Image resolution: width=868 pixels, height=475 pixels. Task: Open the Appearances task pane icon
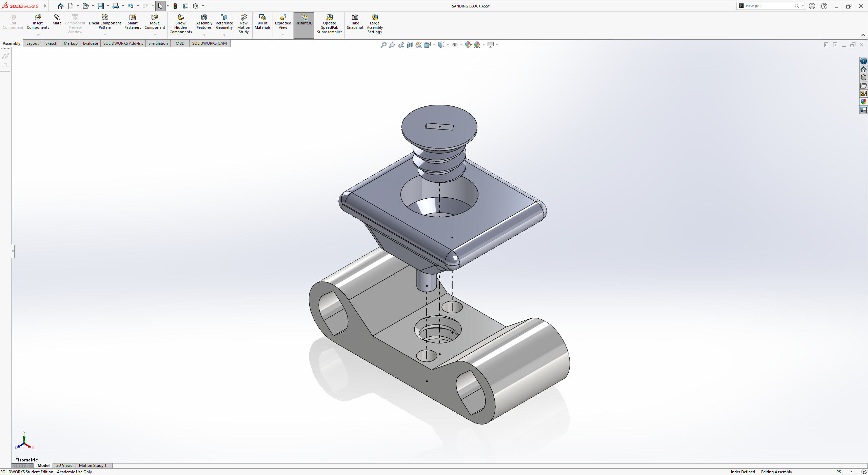pyautogui.click(x=864, y=101)
